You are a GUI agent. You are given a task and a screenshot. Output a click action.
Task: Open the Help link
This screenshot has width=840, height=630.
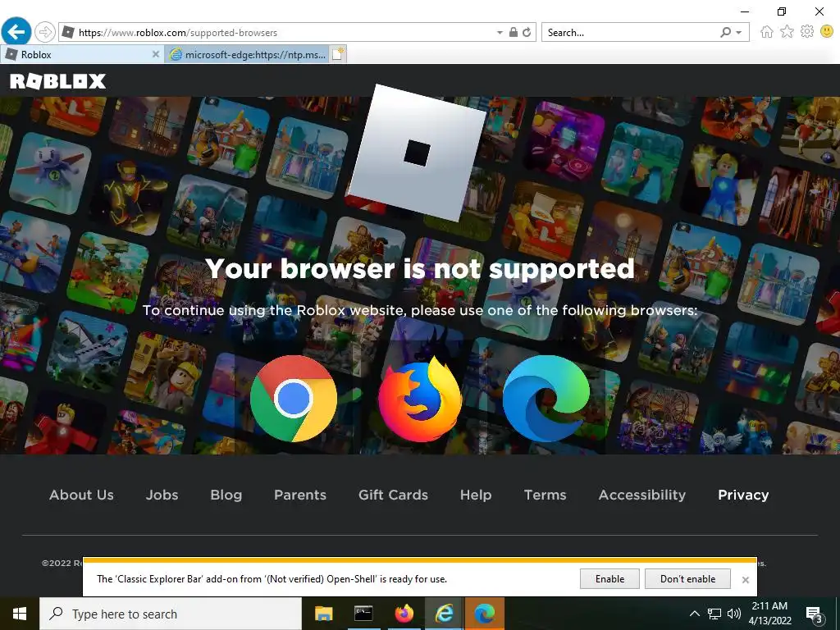(476, 495)
